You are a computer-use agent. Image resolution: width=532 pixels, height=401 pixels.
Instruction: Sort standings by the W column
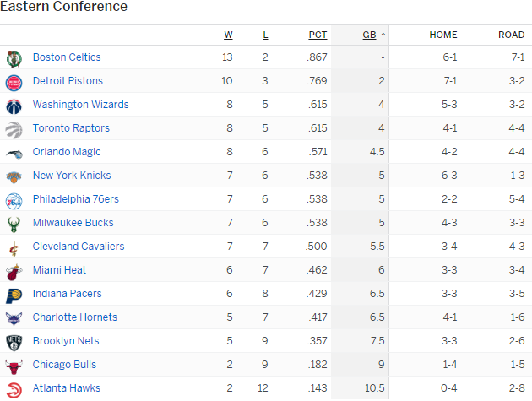tap(228, 35)
